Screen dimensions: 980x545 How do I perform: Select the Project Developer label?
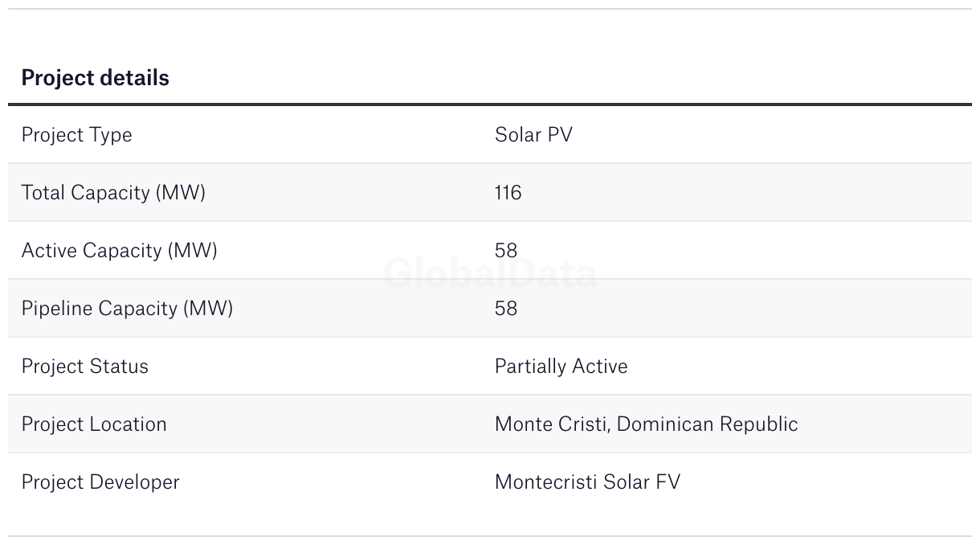100,482
